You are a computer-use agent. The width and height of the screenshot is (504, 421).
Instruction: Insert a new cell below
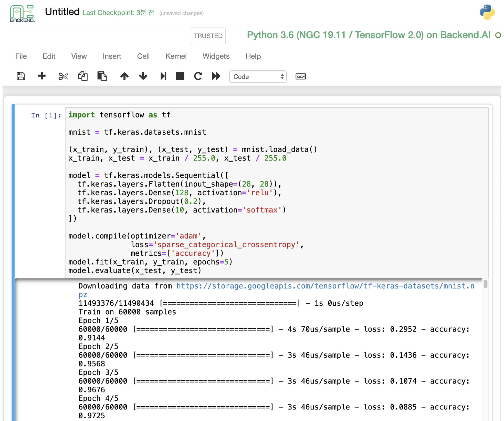42,76
